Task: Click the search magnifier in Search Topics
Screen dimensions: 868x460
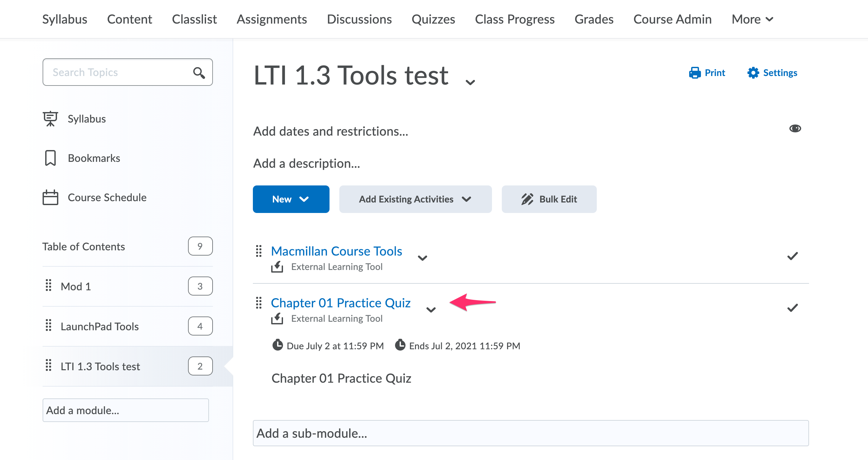Action: 199,72
